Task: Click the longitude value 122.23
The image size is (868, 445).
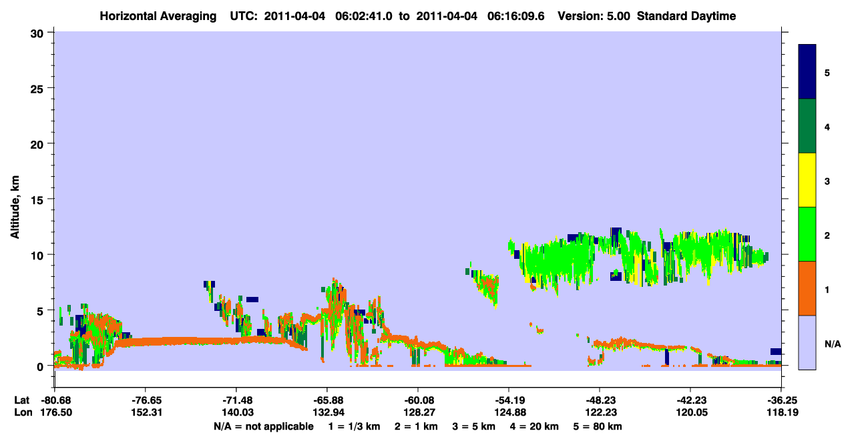Action: click(600, 413)
